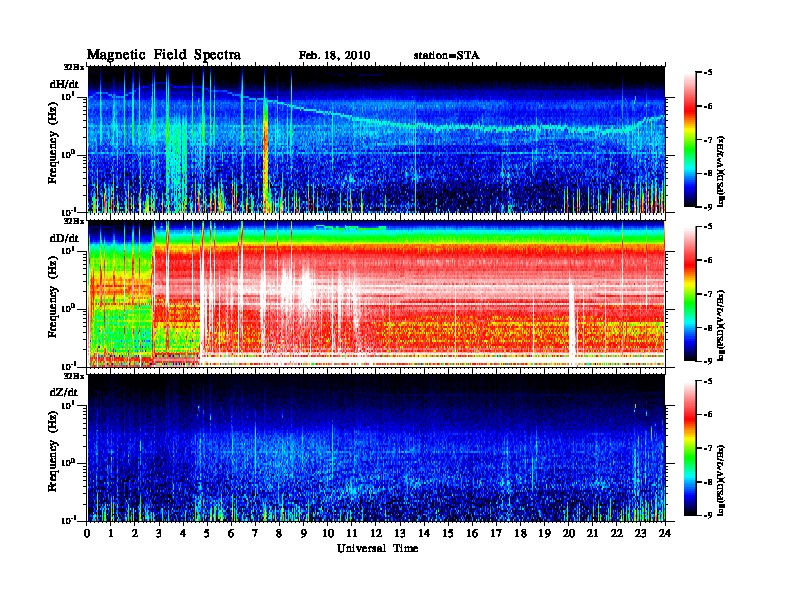
Task: Click the log(PSD) unit label beside dH/dt color bar
Action: (722, 171)
